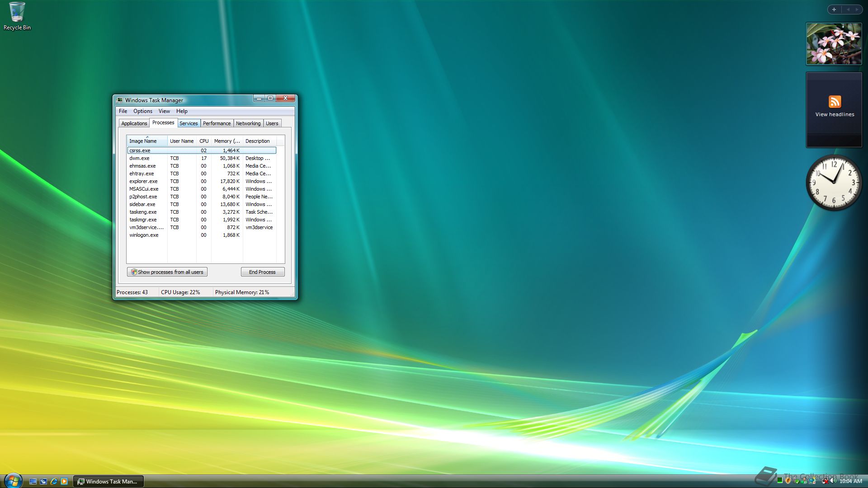The width and height of the screenshot is (868, 488).
Task: Sort processes by Memory column header
Action: 227,141
